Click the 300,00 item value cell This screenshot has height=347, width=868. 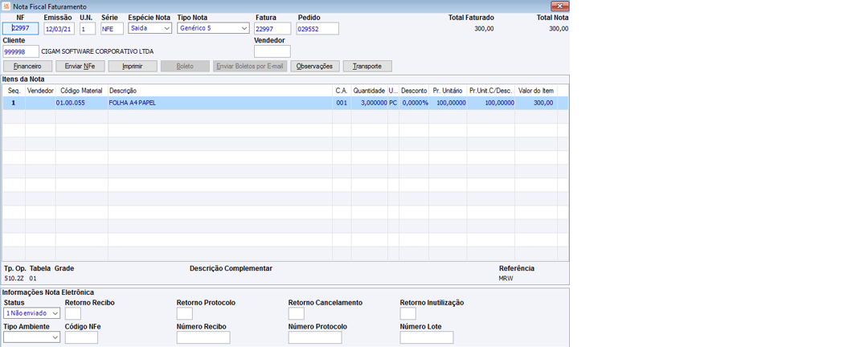(536, 103)
